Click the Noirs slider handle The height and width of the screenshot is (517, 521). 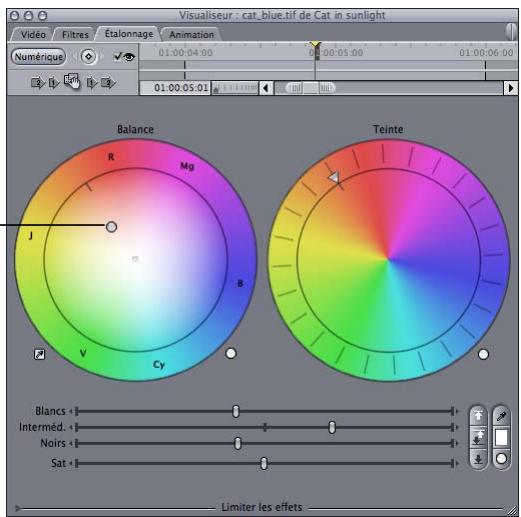(x=237, y=444)
